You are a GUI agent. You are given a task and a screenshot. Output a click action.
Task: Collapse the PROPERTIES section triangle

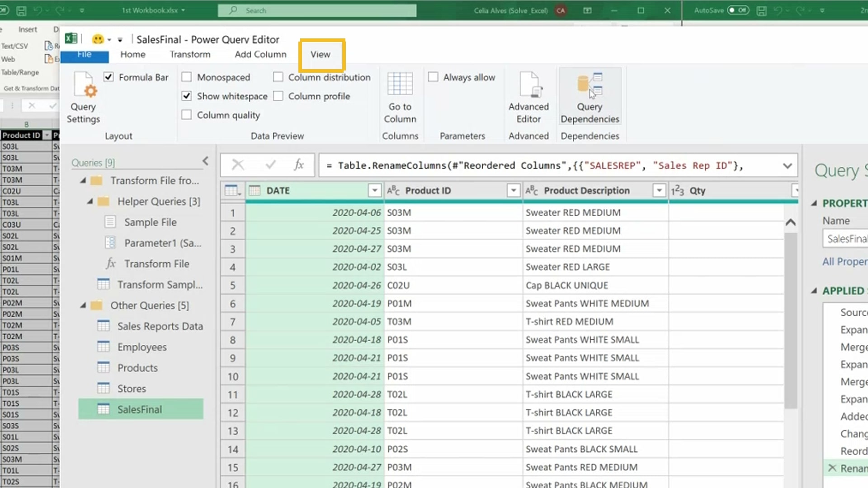pyautogui.click(x=814, y=203)
